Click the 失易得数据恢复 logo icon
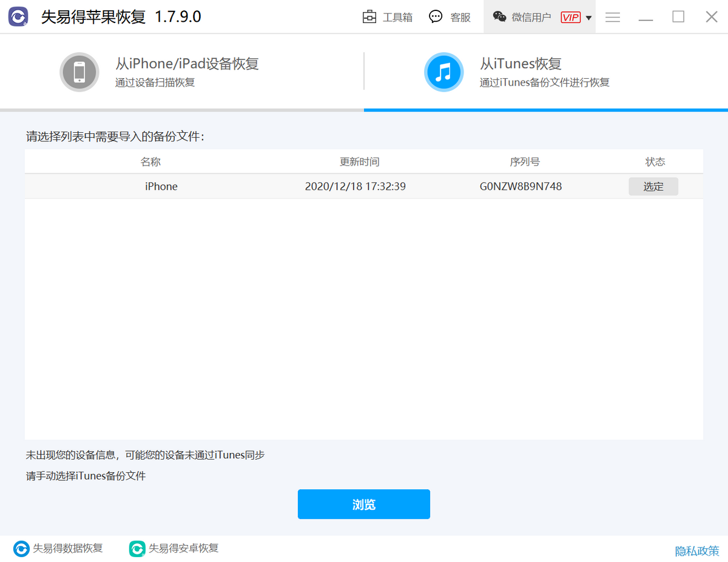This screenshot has height=562, width=728. [21, 549]
